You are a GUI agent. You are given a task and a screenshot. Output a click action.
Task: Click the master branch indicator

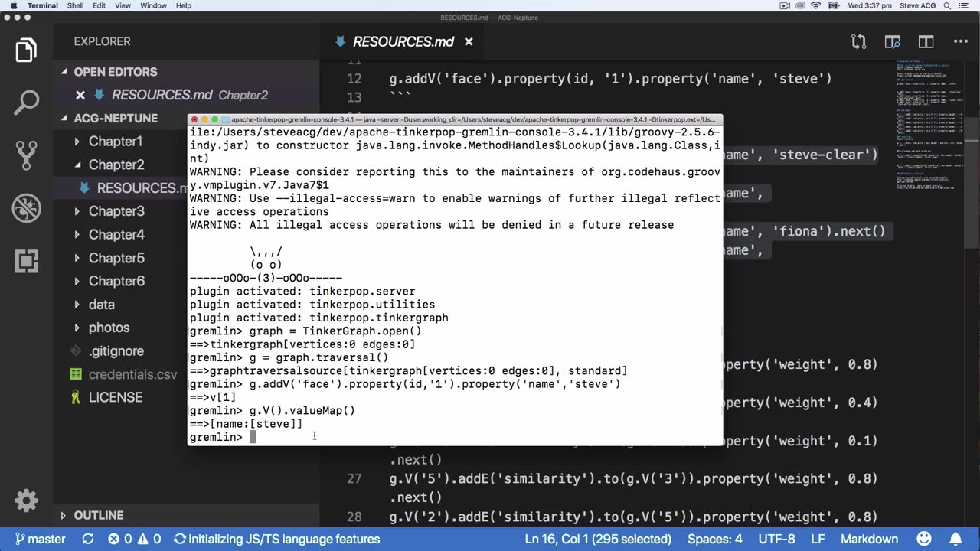point(40,539)
